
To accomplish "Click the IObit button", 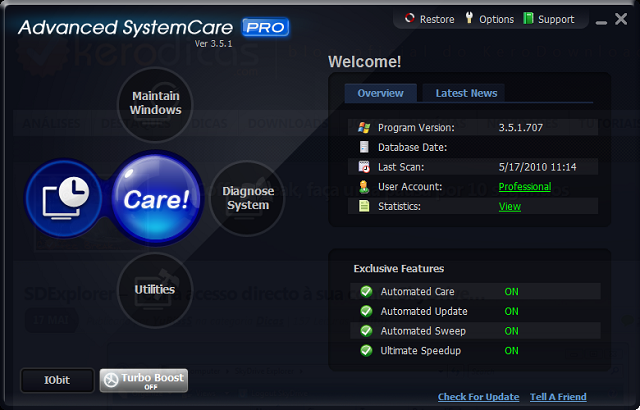I will tap(57, 380).
